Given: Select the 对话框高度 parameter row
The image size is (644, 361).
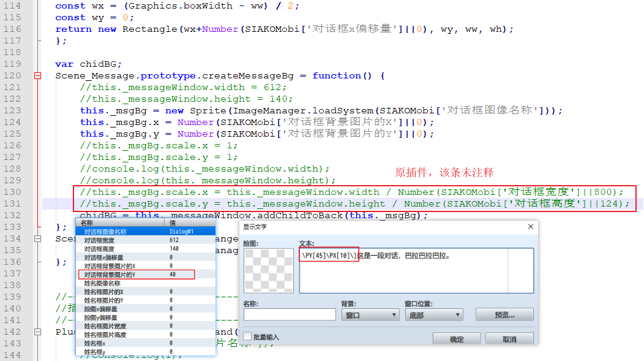Looking at the screenshot, I should 146,249.
